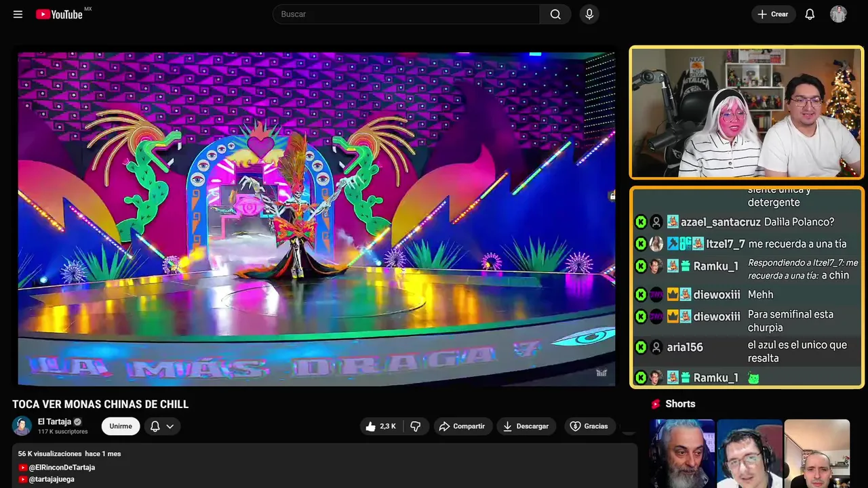Viewport: 868px width, 488px height.
Task: Click Kick icon beside aria156
Action: [641, 347]
